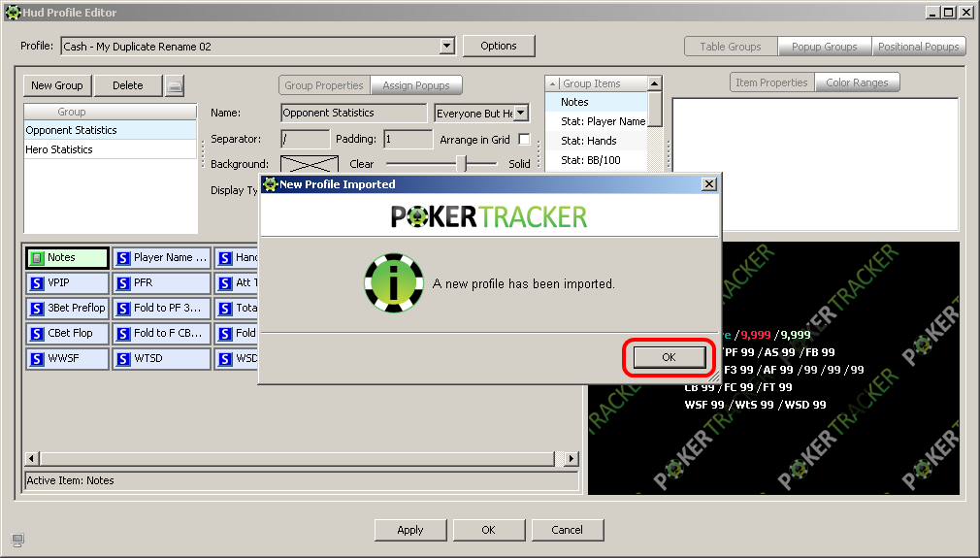The width and height of the screenshot is (980, 558).
Task: Collapse the Group Items header expander
Action: [x=552, y=83]
